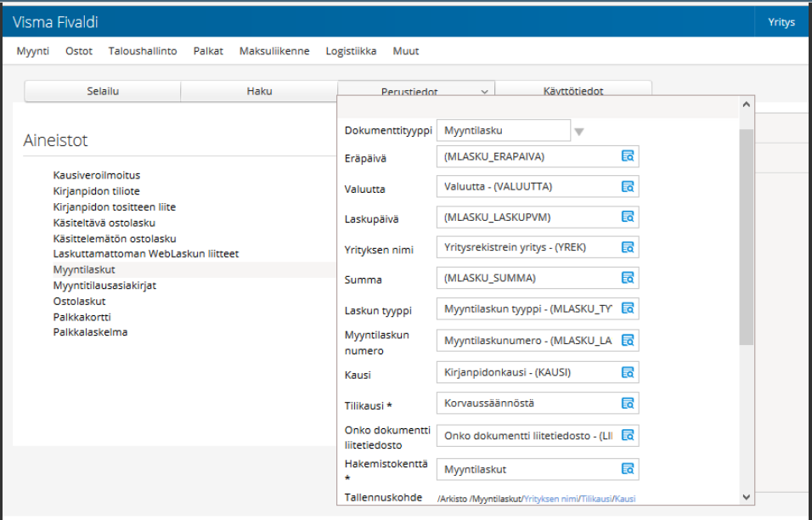Select Käsittelemätön ostolasku in the list
The width and height of the screenshot is (812, 520).
(115, 238)
